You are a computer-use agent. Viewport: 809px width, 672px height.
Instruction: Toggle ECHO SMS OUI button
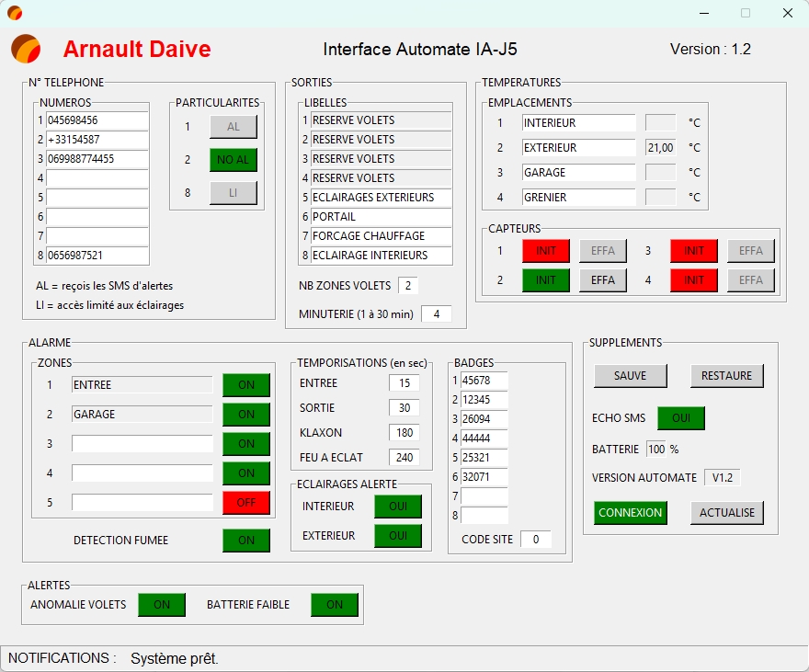click(681, 417)
